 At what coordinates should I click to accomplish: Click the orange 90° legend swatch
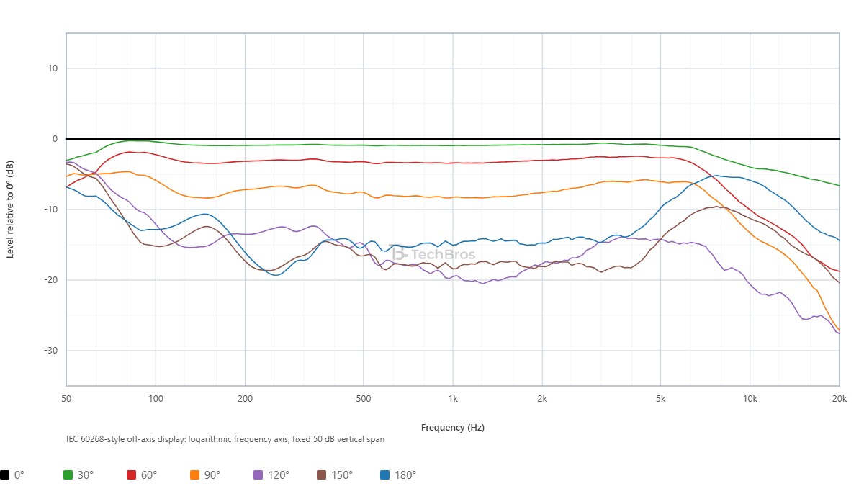[195, 474]
